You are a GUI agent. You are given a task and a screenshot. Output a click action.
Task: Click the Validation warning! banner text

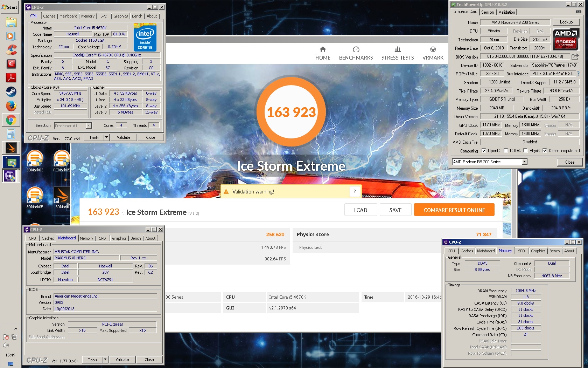[x=253, y=192]
